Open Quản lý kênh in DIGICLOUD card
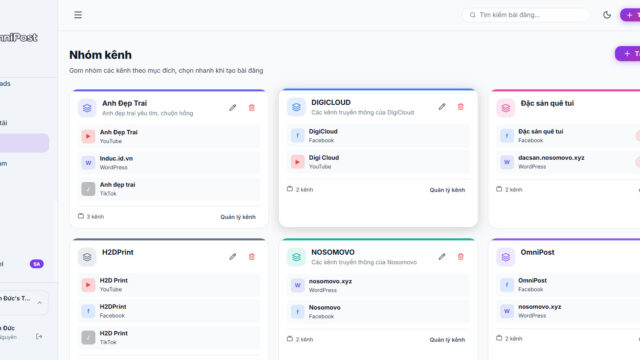This screenshot has width=640, height=360. pyautogui.click(x=447, y=190)
